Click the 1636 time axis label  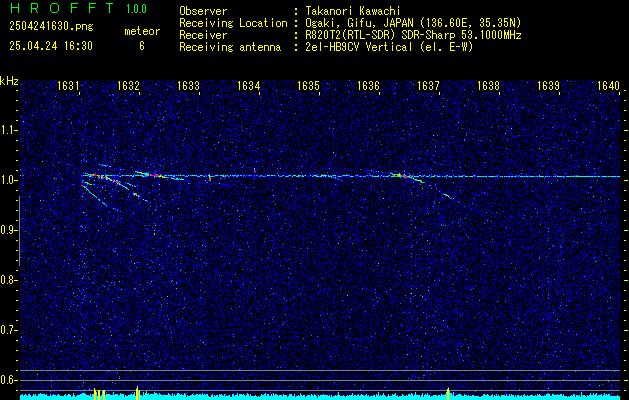pyautogui.click(x=368, y=86)
